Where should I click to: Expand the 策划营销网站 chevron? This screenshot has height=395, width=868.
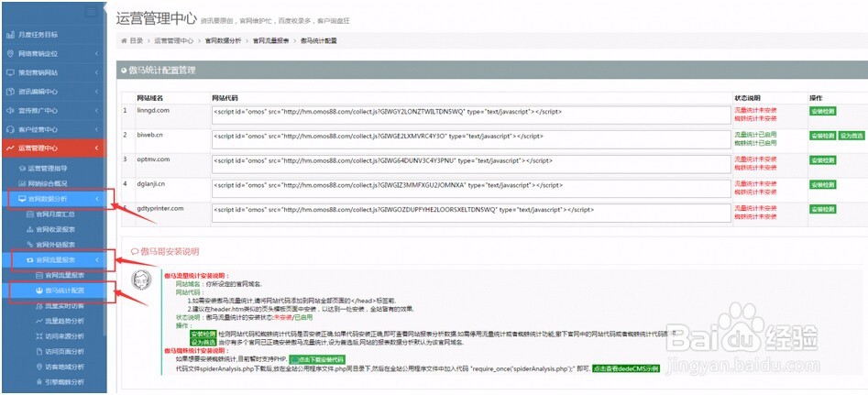[x=96, y=72]
